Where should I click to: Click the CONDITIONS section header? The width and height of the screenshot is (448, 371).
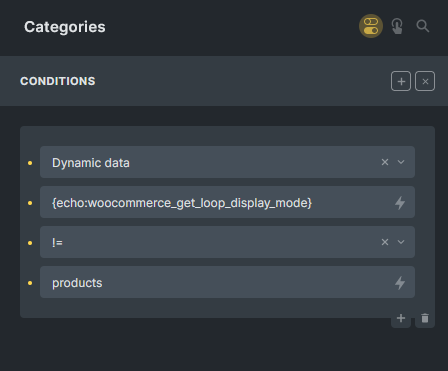tap(58, 81)
